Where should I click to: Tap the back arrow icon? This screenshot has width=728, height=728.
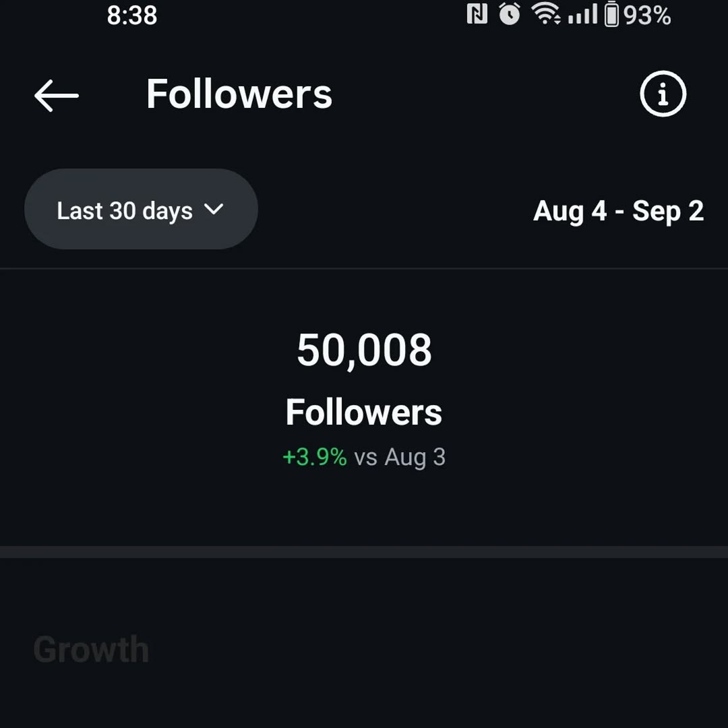(x=57, y=95)
